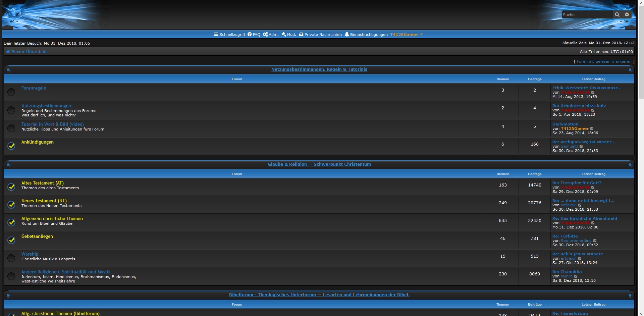Image resolution: width=644 pixels, height=316 pixels.
Task: Click the Benachrichtigungen bell icon
Action: [x=347, y=35]
